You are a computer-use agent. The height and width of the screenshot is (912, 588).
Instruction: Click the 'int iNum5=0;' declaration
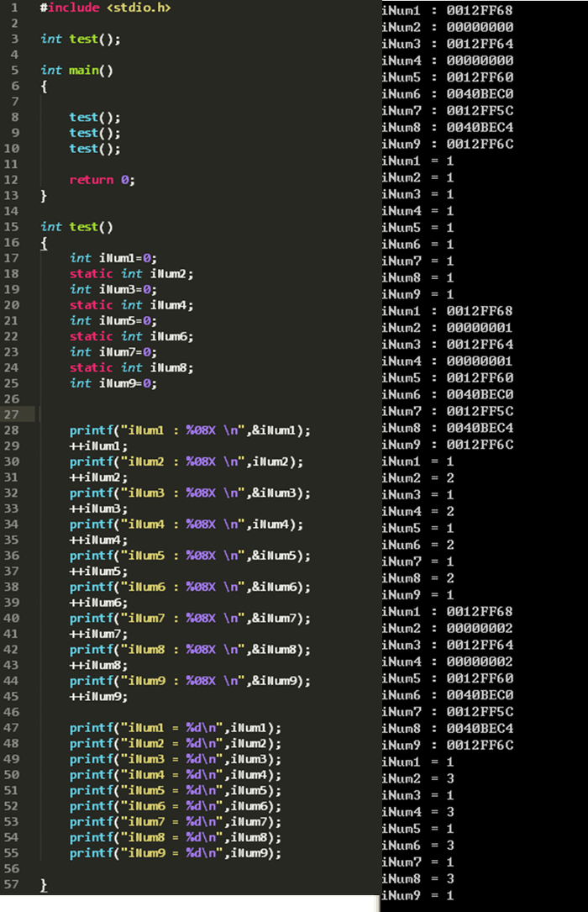click(x=113, y=321)
